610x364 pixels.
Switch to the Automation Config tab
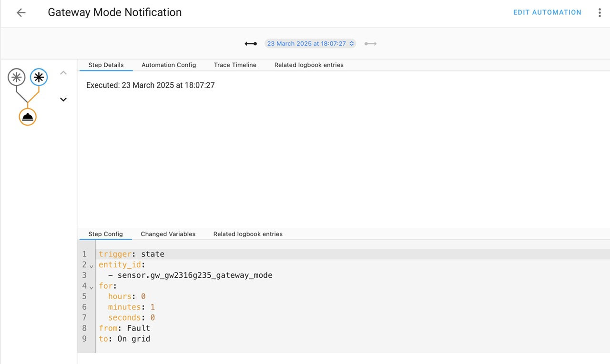pos(169,65)
